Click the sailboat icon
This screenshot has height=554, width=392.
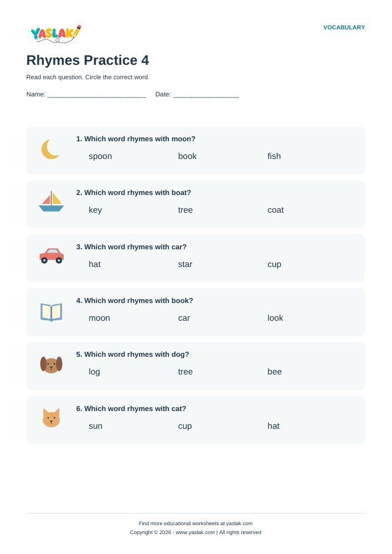click(x=51, y=202)
